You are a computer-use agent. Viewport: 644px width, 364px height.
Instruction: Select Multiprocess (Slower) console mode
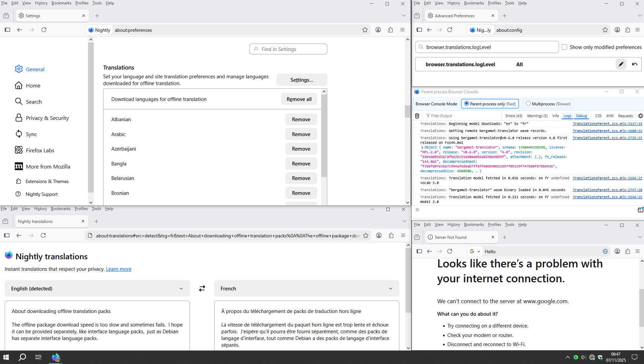tap(528, 104)
